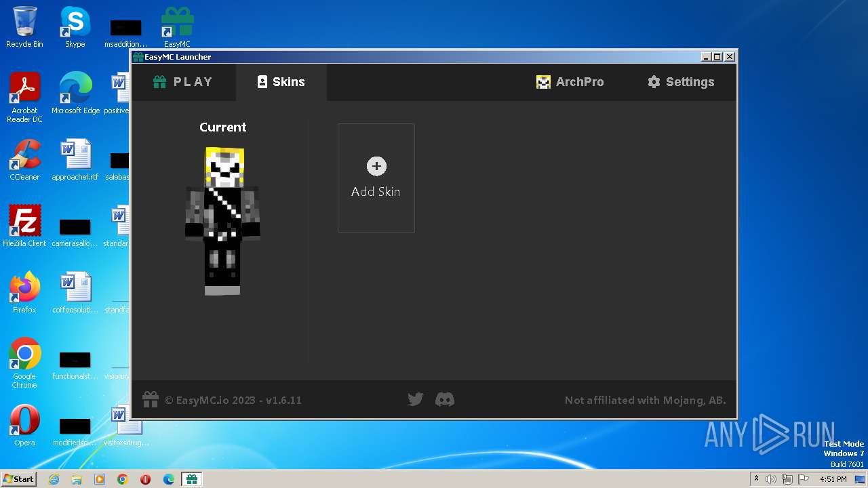
Task: Select the msaddition desktop file
Action: 125,32
